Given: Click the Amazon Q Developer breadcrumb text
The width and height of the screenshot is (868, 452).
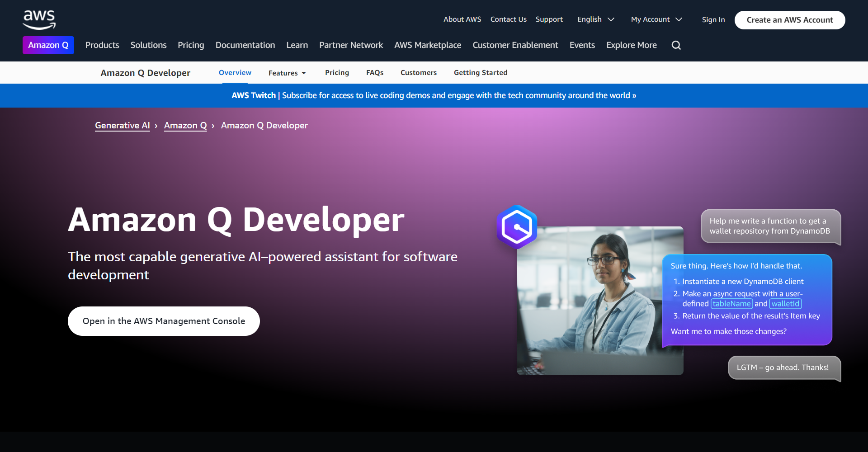Looking at the screenshot, I should [264, 126].
